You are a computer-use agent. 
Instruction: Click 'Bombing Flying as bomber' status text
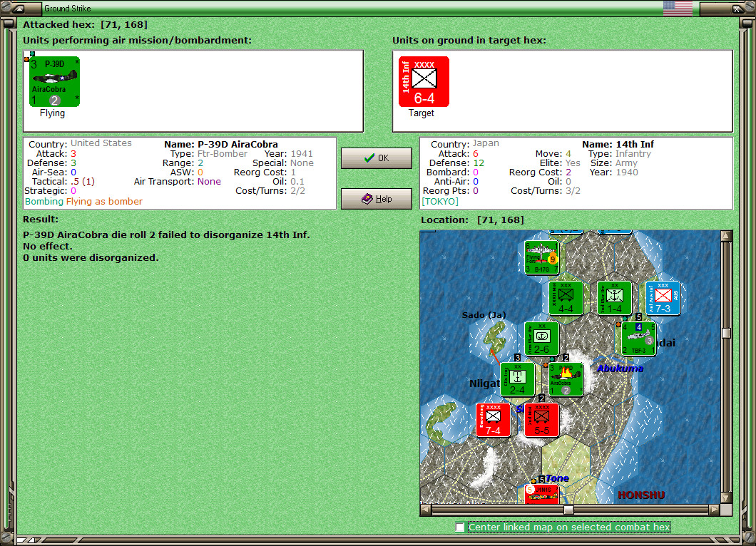[x=84, y=202]
